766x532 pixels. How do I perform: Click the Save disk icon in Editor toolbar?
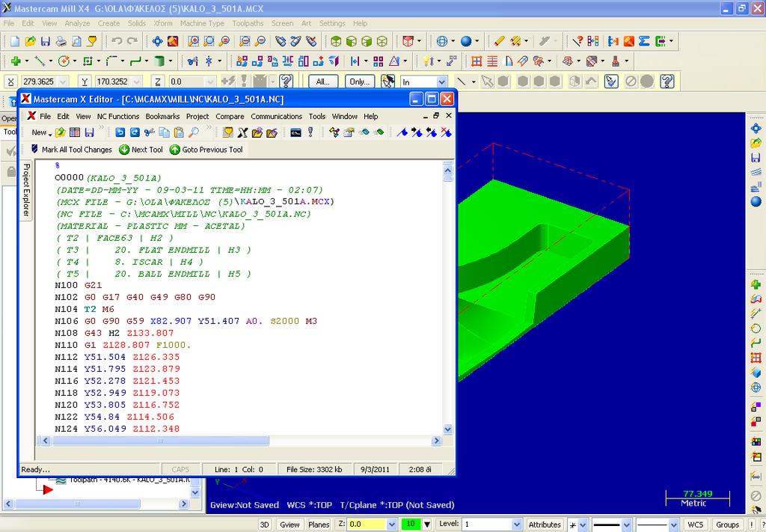click(x=90, y=132)
